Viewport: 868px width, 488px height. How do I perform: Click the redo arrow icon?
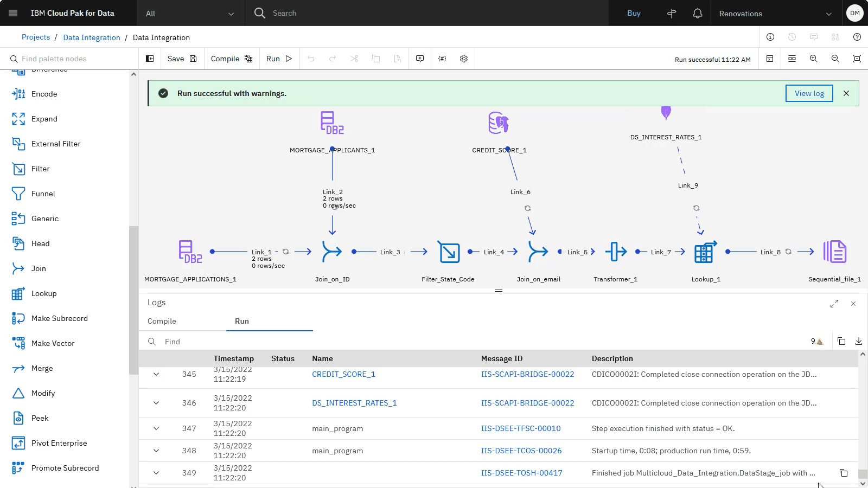(333, 59)
